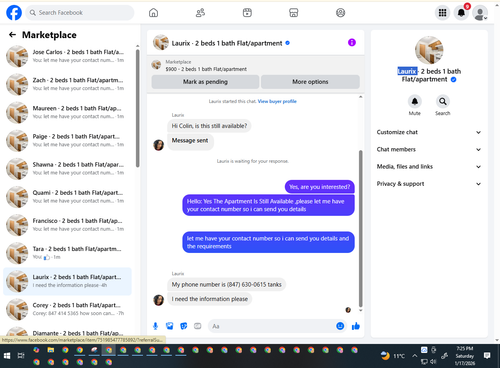500x368 pixels.
Task: Expand the Privacy & support section
Action: click(429, 184)
